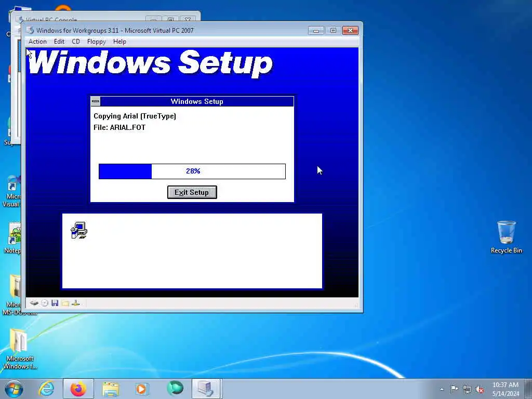Click the Virtual PC title bar icon
Image resolution: width=532 pixels, height=399 pixels.
click(30, 30)
